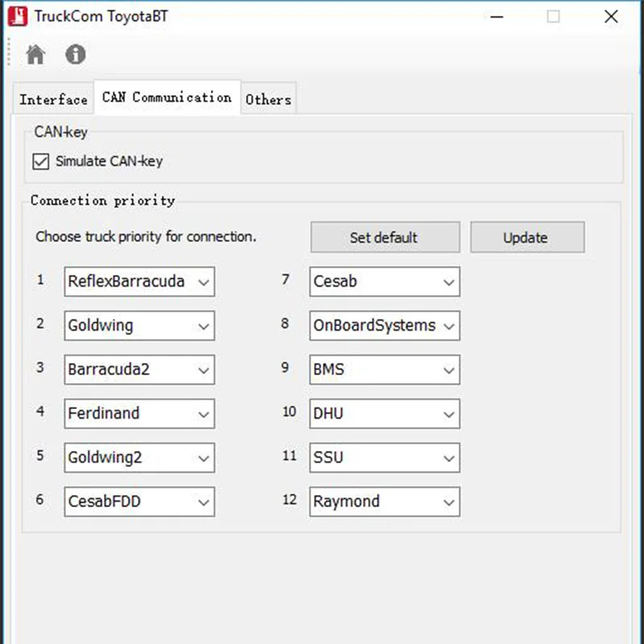
Task: Click the 'Connection priority' group label
Action: coord(103,200)
